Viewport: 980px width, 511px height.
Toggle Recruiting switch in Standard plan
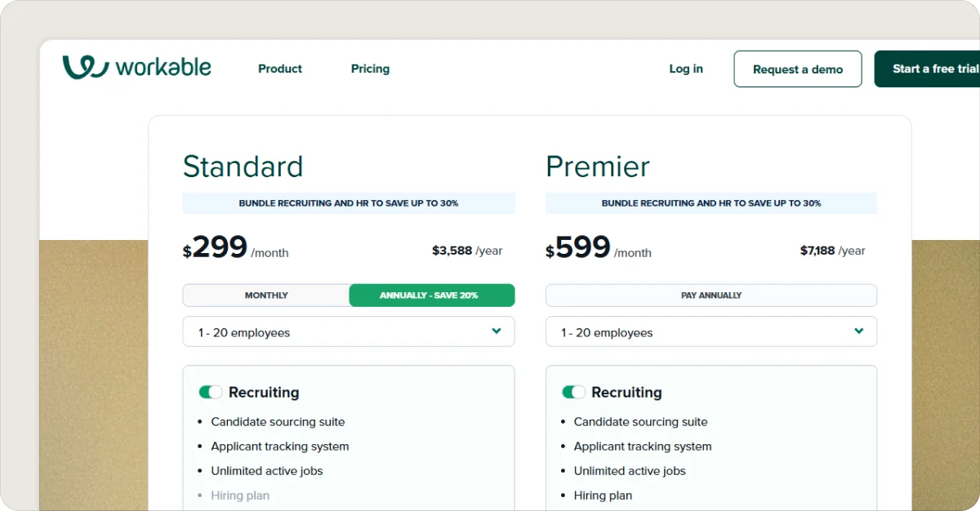point(211,393)
